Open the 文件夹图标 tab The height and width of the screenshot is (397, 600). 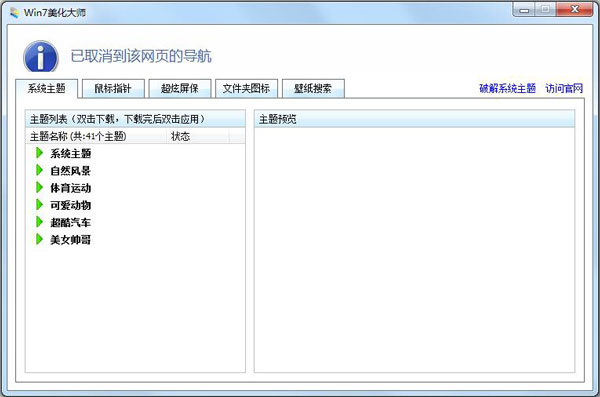(246, 88)
